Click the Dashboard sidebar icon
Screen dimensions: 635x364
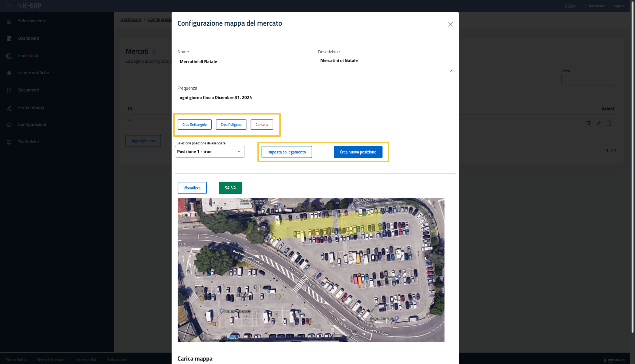[x=9, y=39]
